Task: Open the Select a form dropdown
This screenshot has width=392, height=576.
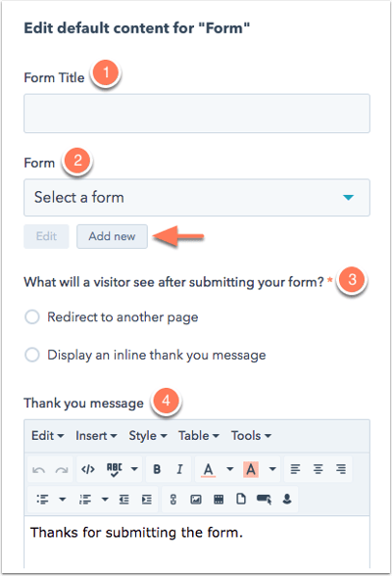Action: (197, 198)
